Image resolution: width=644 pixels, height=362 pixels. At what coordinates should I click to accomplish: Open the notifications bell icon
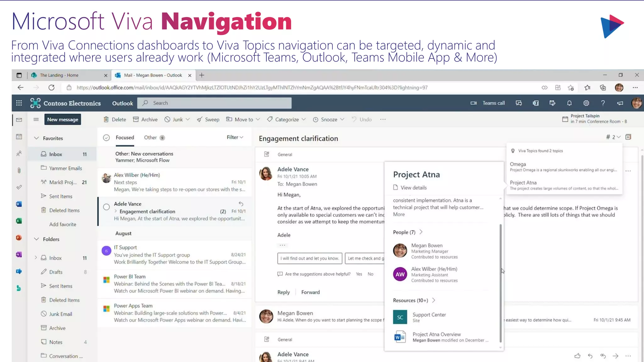point(569,103)
